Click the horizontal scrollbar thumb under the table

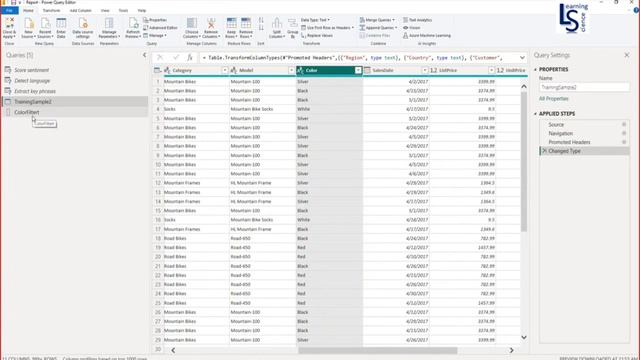click(x=378, y=351)
